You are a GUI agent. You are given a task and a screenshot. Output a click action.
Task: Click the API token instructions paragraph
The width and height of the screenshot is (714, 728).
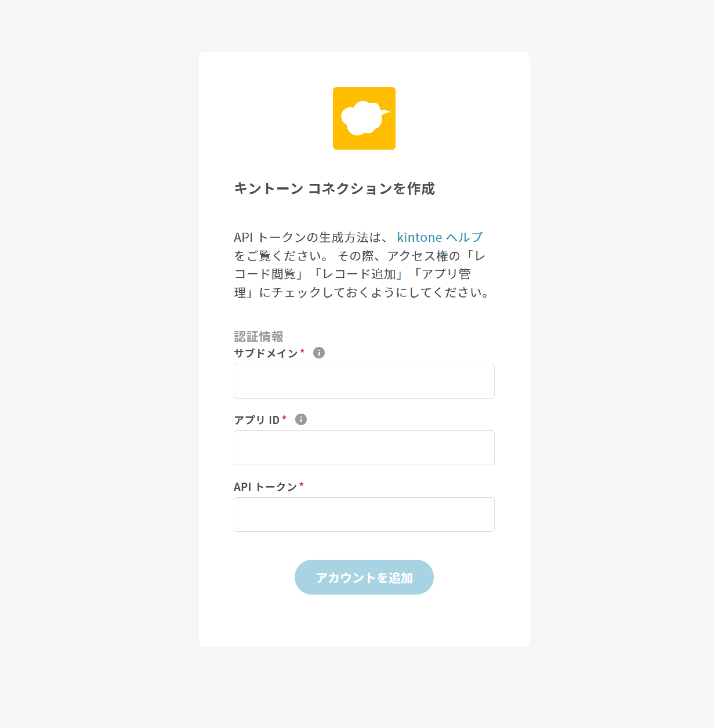click(x=361, y=264)
